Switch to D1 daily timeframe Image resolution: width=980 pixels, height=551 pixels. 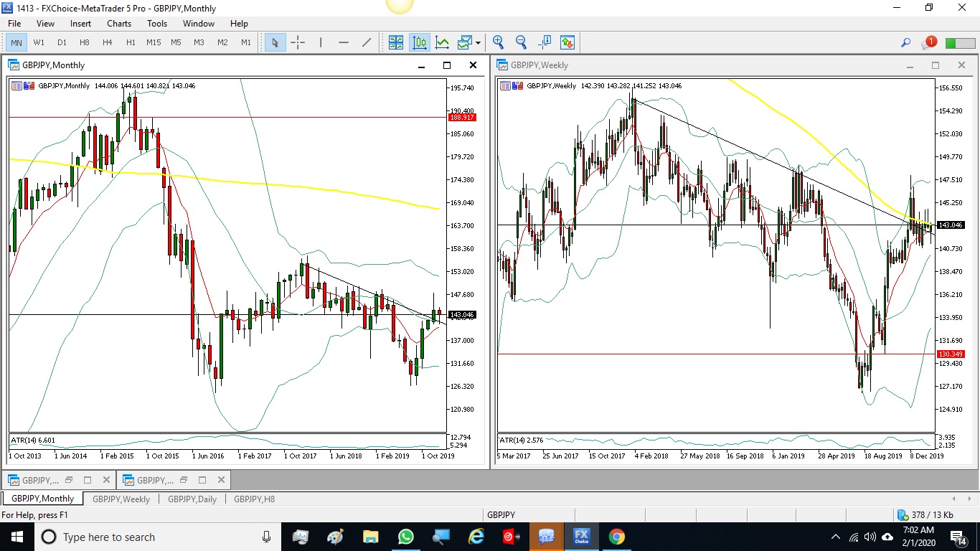62,43
